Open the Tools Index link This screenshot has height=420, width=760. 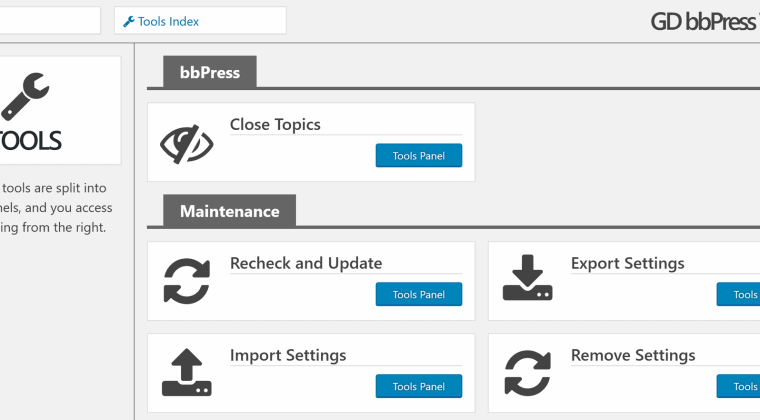[168, 21]
